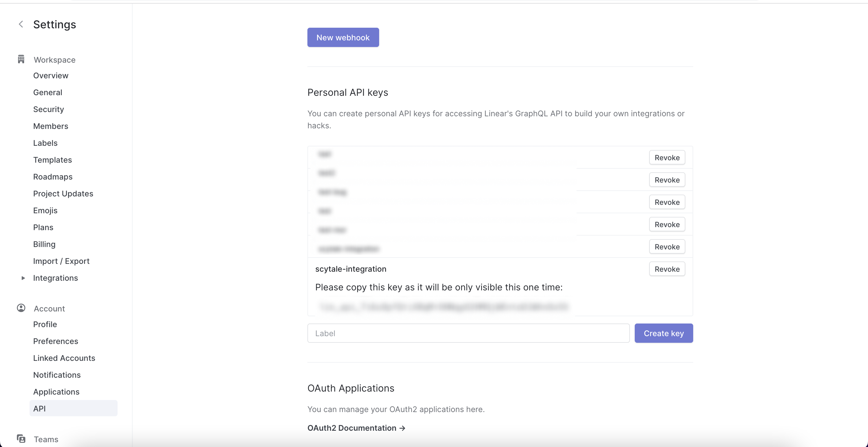
Task: Click the Workspace building icon
Action: [x=21, y=59]
